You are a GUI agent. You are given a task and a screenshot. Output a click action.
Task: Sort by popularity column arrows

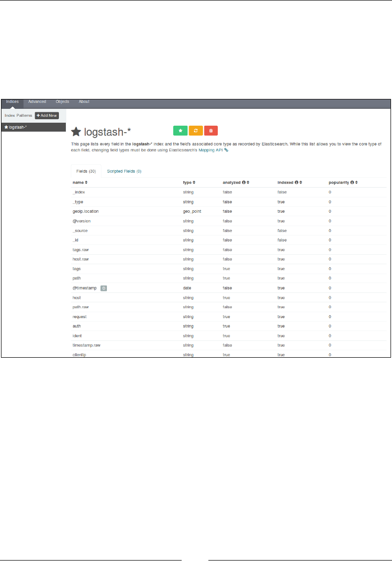pyautogui.click(x=356, y=183)
